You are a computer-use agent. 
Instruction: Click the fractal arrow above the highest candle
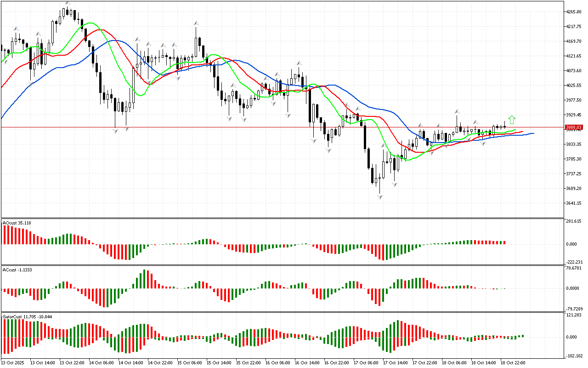[68, 4]
